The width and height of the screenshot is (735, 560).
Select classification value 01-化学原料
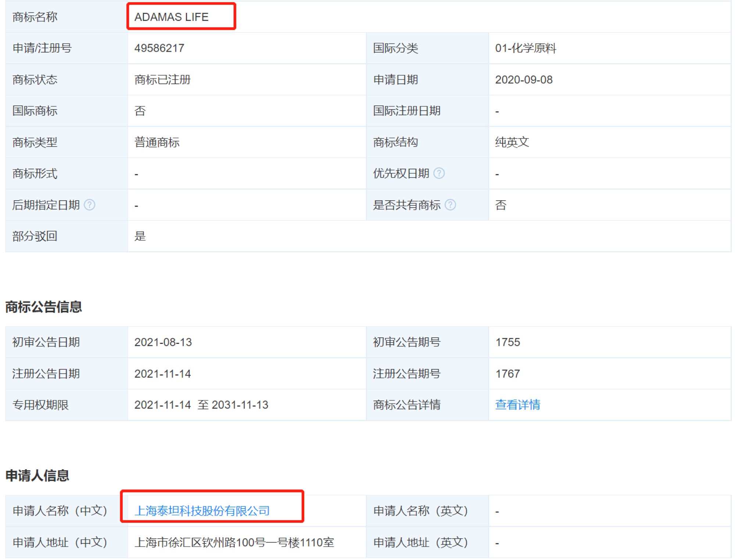[x=526, y=48]
